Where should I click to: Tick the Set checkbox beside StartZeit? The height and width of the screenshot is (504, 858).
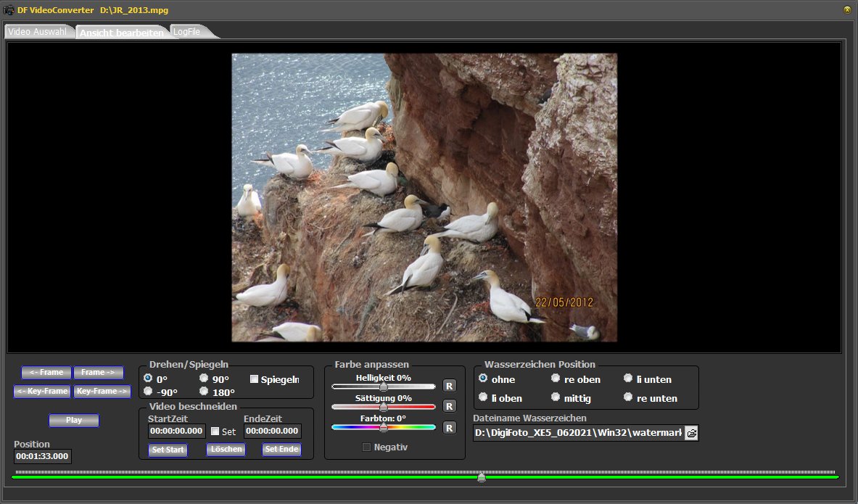(215, 431)
